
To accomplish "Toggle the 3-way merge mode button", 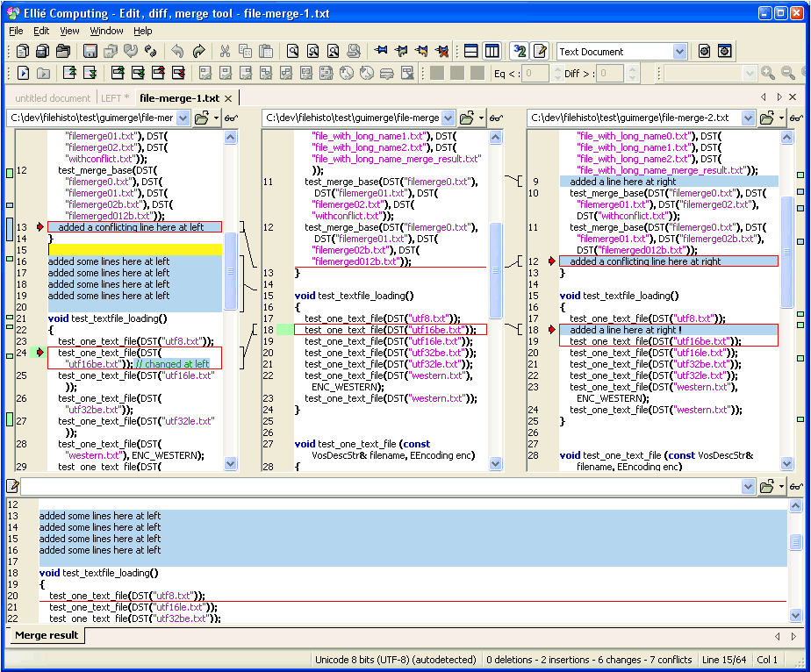I will pos(520,52).
